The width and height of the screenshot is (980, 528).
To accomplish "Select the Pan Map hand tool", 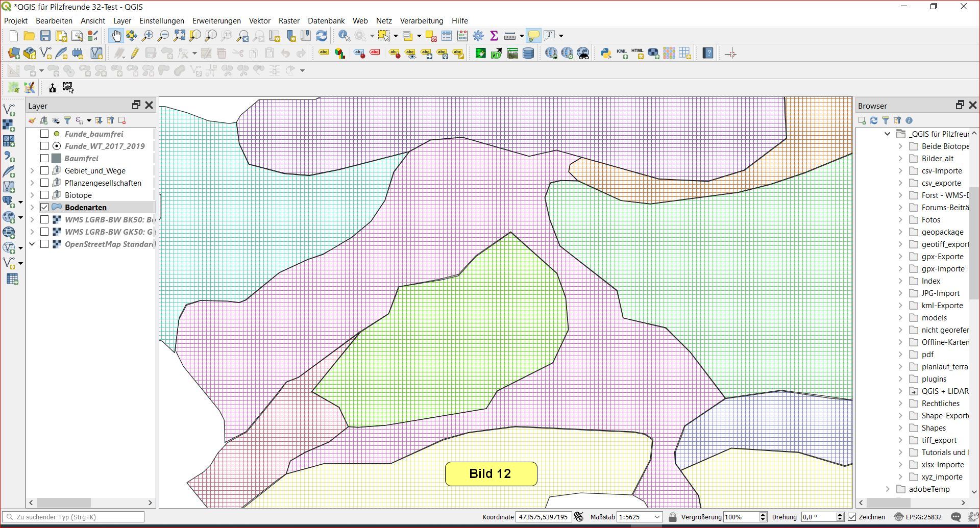I will (x=116, y=36).
